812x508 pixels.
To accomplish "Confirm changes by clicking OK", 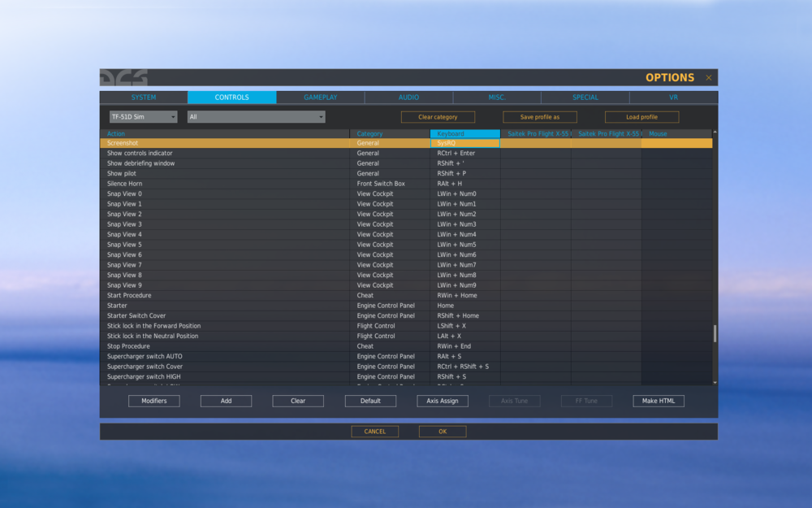I will (x=442, y=431).
